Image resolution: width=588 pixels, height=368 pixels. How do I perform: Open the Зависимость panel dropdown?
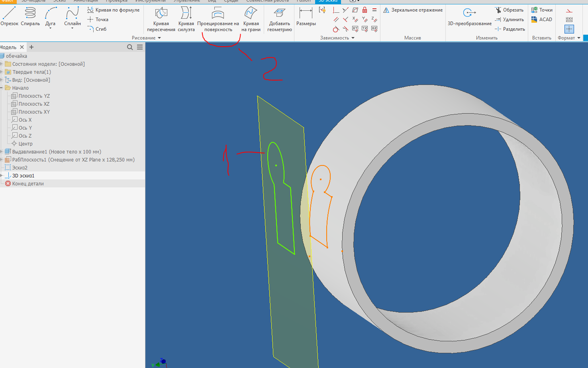point(352,37)
